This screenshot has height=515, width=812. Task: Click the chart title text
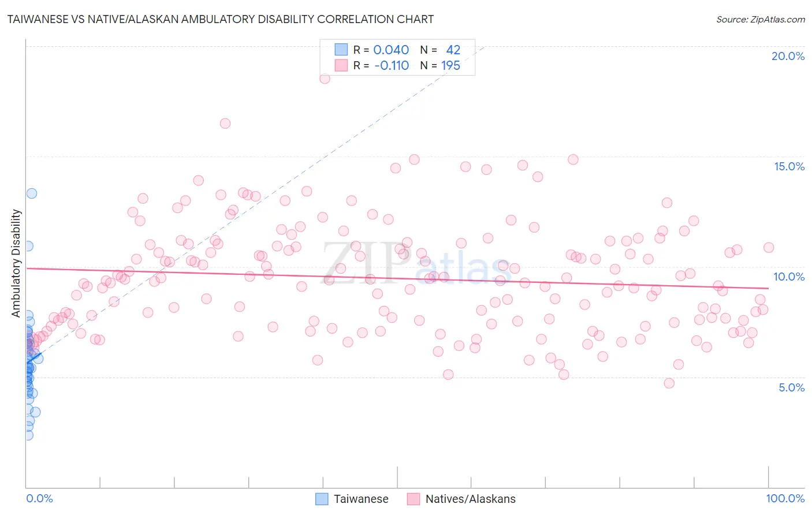point(220,19)
